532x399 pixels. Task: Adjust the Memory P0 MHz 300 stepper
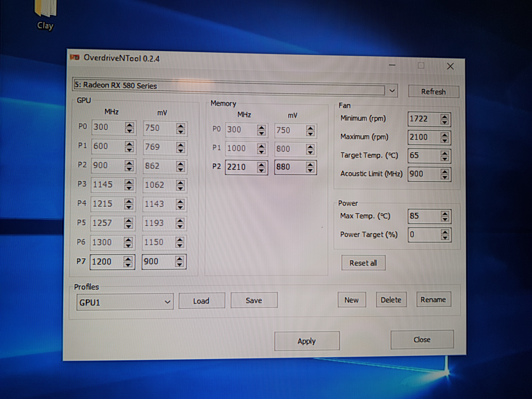click(x=261, y=131)
